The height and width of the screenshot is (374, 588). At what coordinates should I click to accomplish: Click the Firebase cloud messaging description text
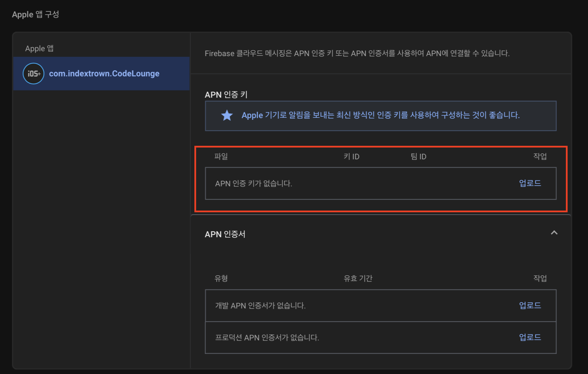pos(357,53)
